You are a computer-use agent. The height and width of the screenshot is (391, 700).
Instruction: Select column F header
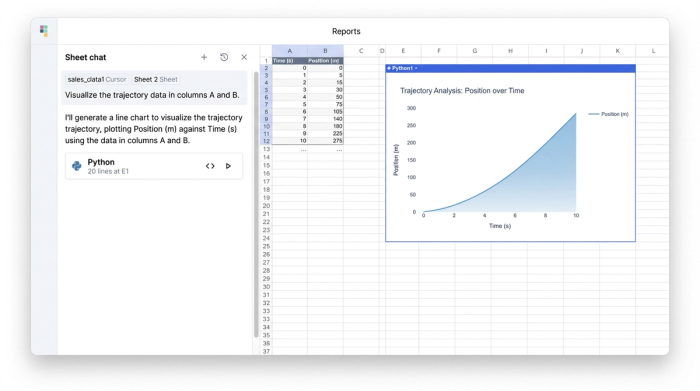coord(439,51)
